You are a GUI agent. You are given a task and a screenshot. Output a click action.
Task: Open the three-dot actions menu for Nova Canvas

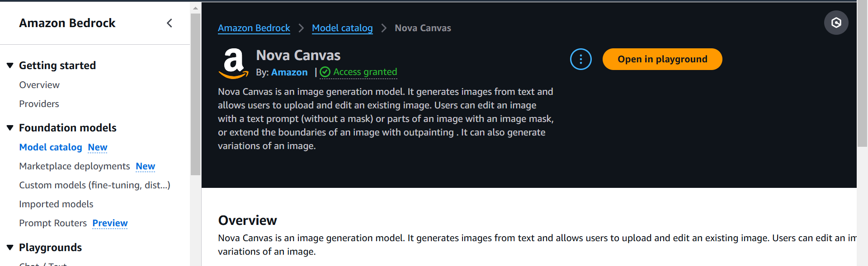580,59
